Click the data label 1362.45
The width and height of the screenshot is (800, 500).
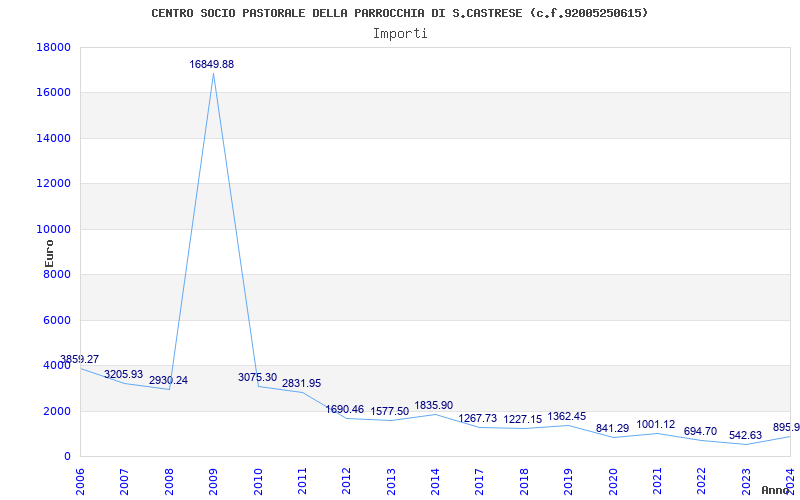pyautogui.click(x=567, y=416)
